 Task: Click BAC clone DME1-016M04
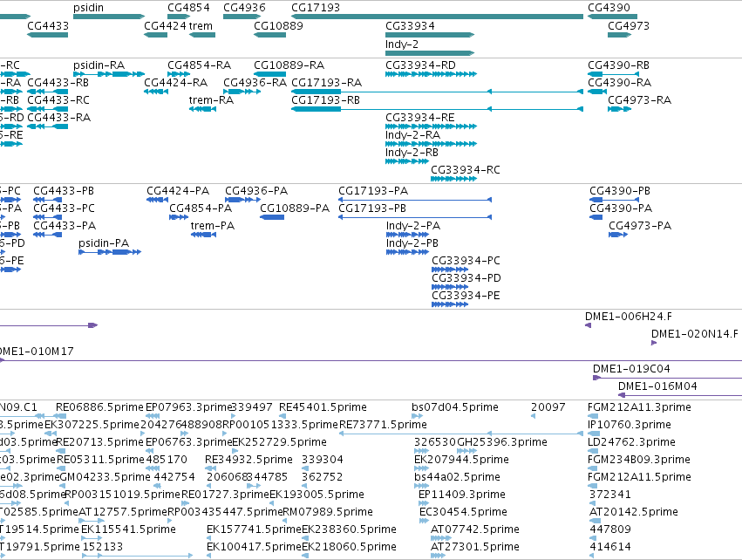click(x=680, y=395)
